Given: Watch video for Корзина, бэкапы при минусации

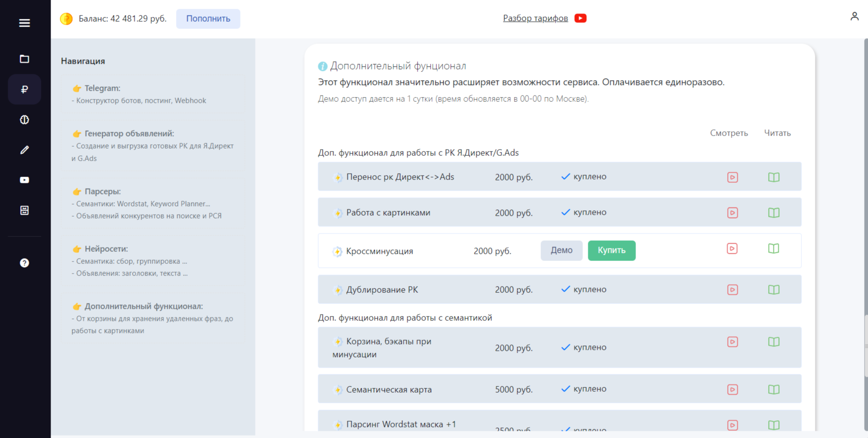Looking at the screenshot, I should [732, 342].
